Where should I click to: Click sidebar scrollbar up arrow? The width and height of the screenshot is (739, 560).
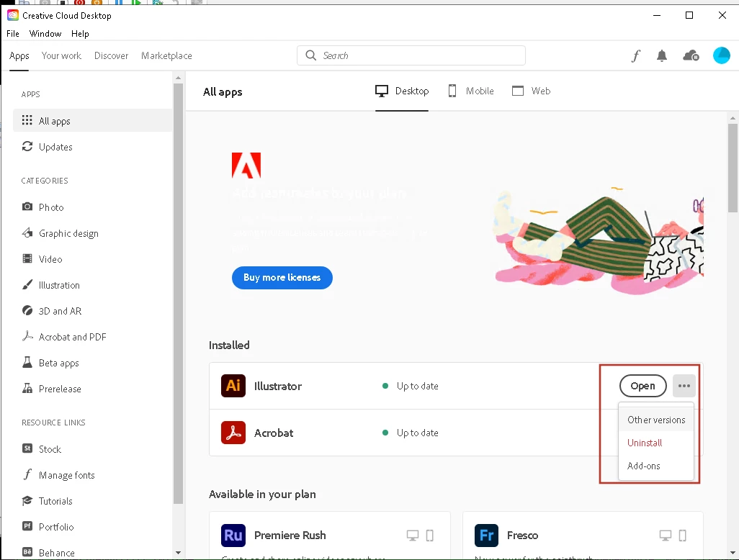coord(178,78)
